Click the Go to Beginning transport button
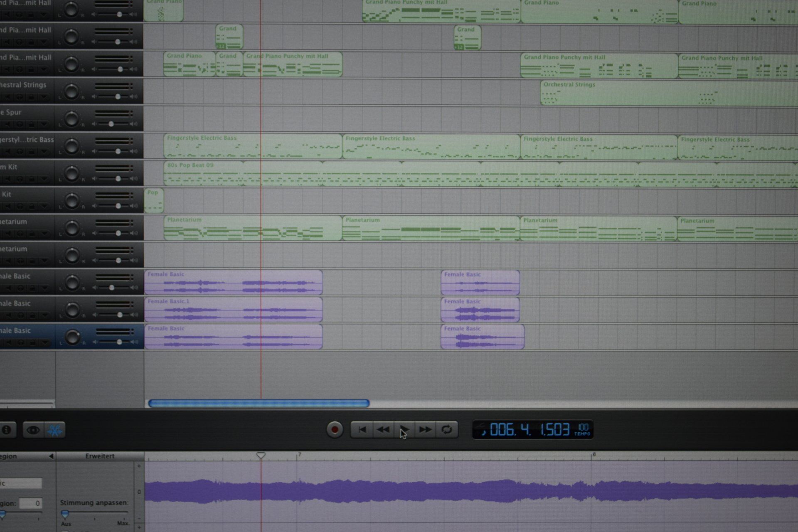This screenshot has width=798, height=532. tap(362, 429)
